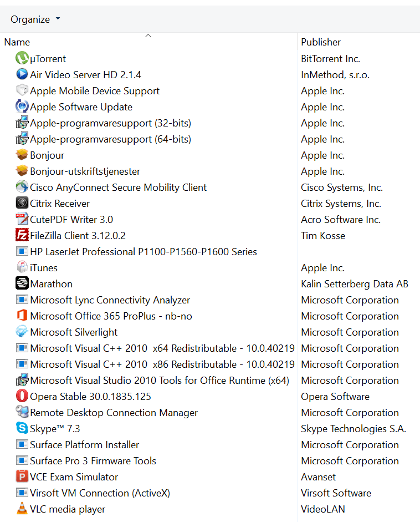Click the Opera Stable red icon
420x522 pixels.
22,396
